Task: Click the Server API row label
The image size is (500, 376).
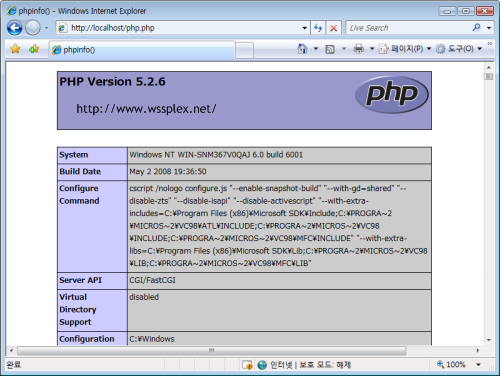Action: pos(80,280)
